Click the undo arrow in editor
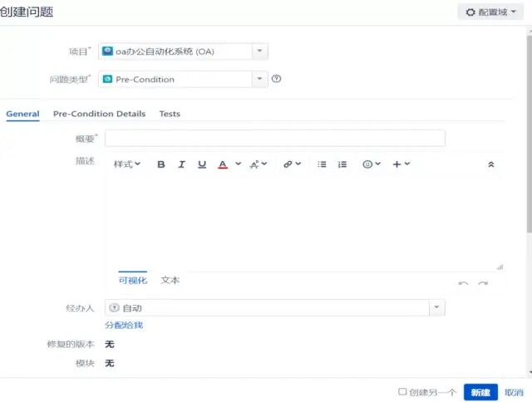Image resolution: width=532 pixels, height=402 pixels. pyautogui.click(x=463, y=283)
